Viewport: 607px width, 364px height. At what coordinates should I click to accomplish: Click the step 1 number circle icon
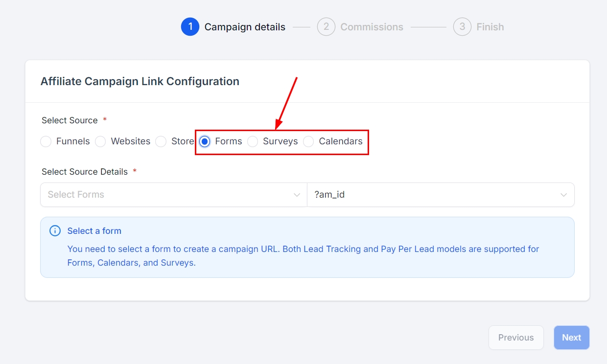(x=190, y=27)
